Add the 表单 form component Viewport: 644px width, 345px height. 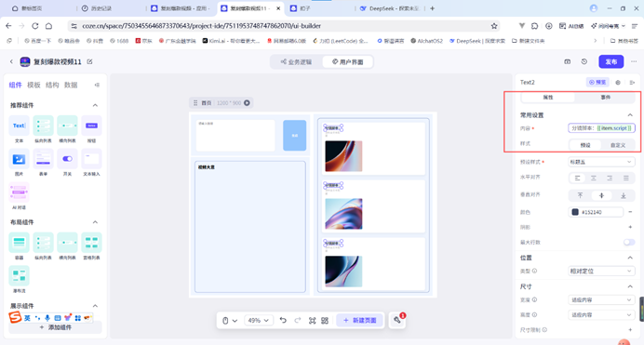pyautogui.click(x=43, y=159)
